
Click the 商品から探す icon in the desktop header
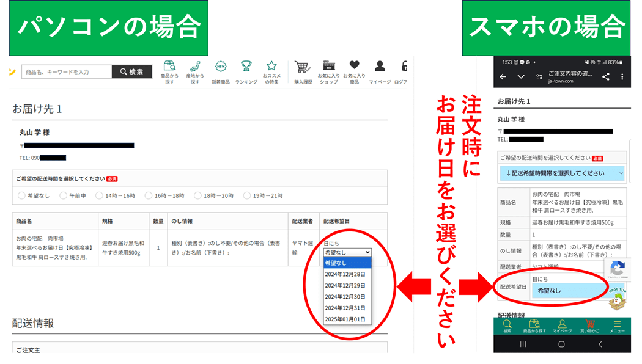[x=169, y=67]
